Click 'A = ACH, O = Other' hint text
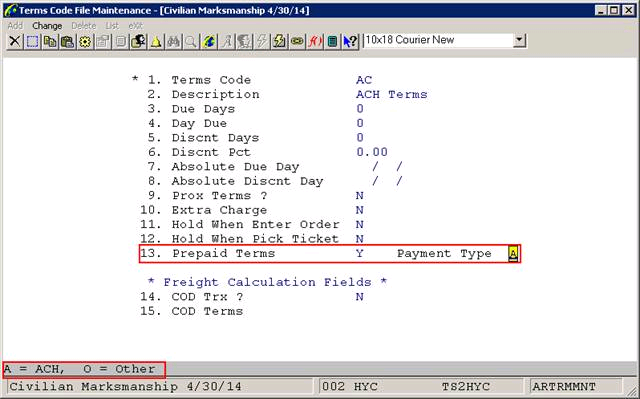The width and height of the screenshot is (640, 399). pos(80,369)
